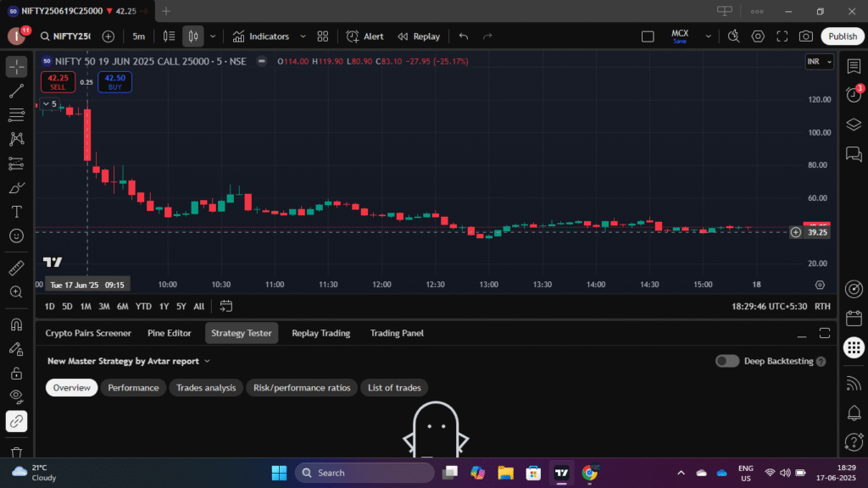This screenshot has height=488, width=868.
Task: Switch to Crypto Pairs Screener tab
Action: point(88,333)
